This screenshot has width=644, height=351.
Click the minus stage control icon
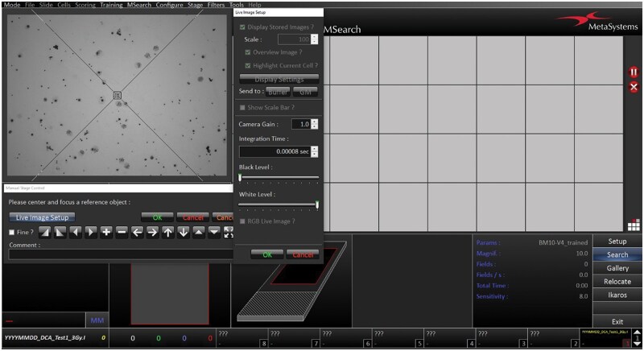[x=122, y=233]
